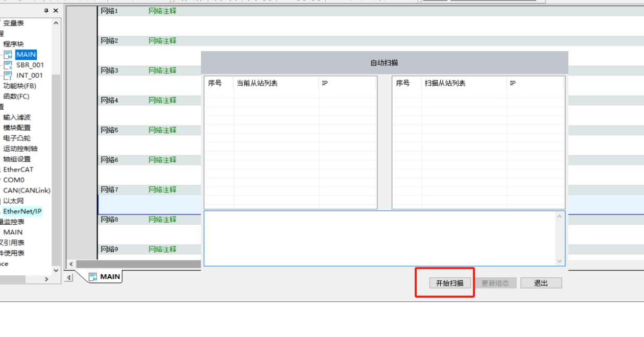Image resolution: width=644 pixels, height=337 pixels.
Task: Select EtherCAT in the project tree
Action: [18, 170]
